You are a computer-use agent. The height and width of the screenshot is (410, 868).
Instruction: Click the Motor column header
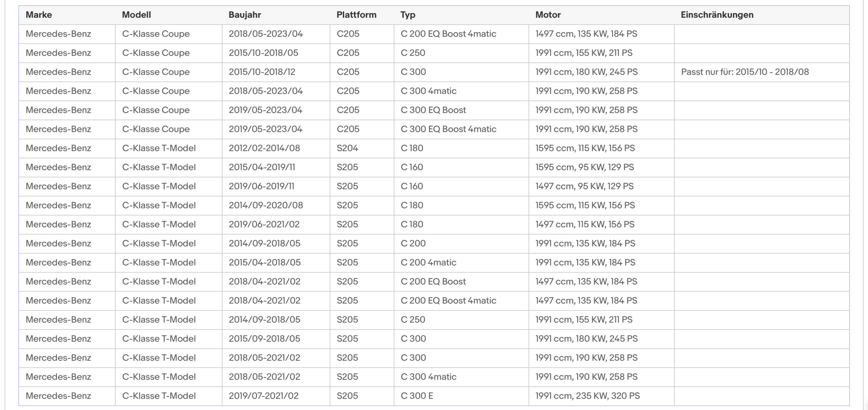601,15
